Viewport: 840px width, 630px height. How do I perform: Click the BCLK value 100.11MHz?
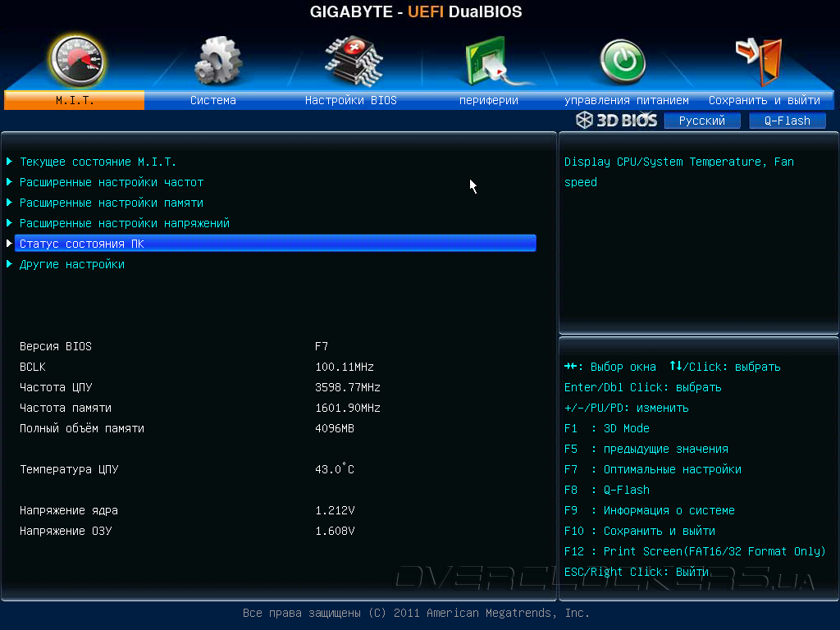coord(345,367)
